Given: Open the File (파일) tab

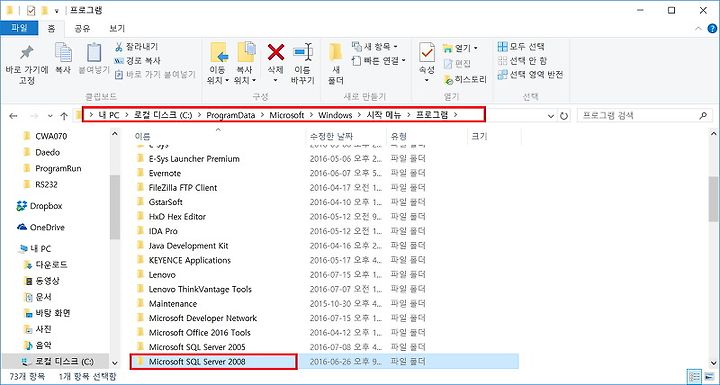Looking at the screenshot, I should point(19,28).
